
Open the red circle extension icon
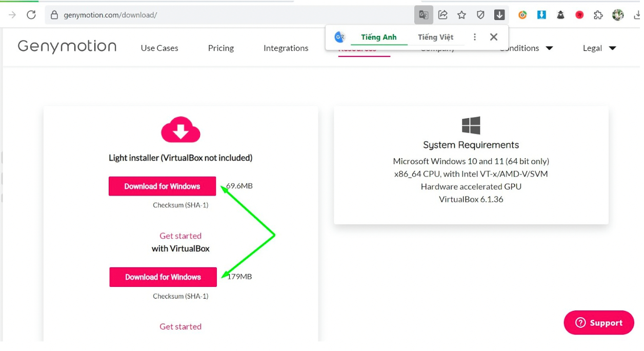(x=579, y=15)
